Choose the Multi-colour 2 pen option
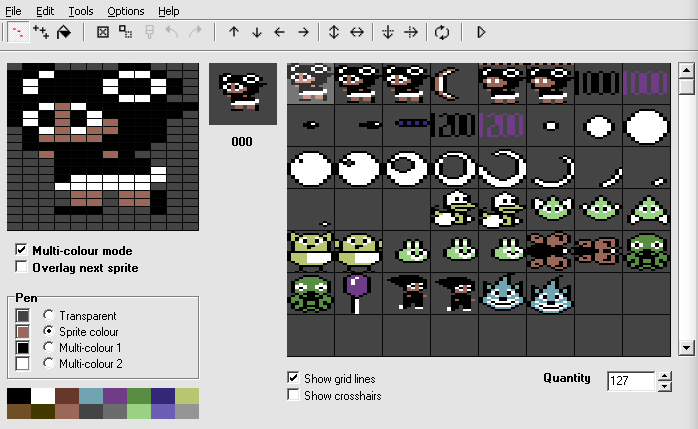Screen dimensions: 698x429 point(49,363)
